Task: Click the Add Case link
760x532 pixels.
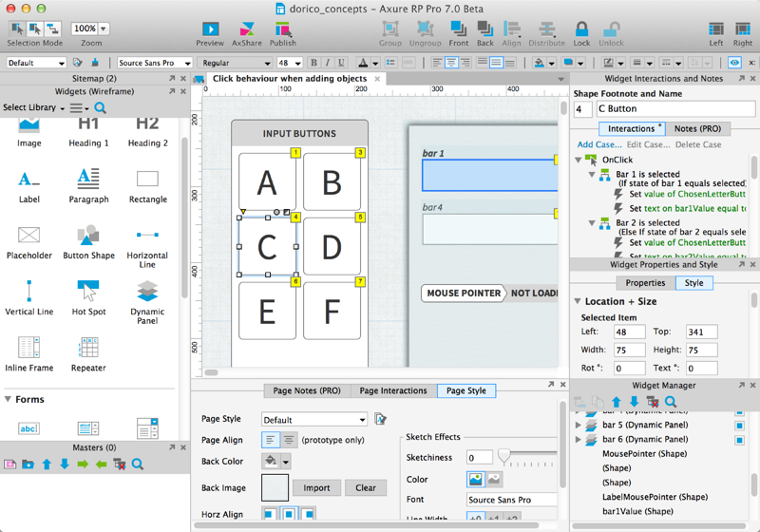Action: 599,144
